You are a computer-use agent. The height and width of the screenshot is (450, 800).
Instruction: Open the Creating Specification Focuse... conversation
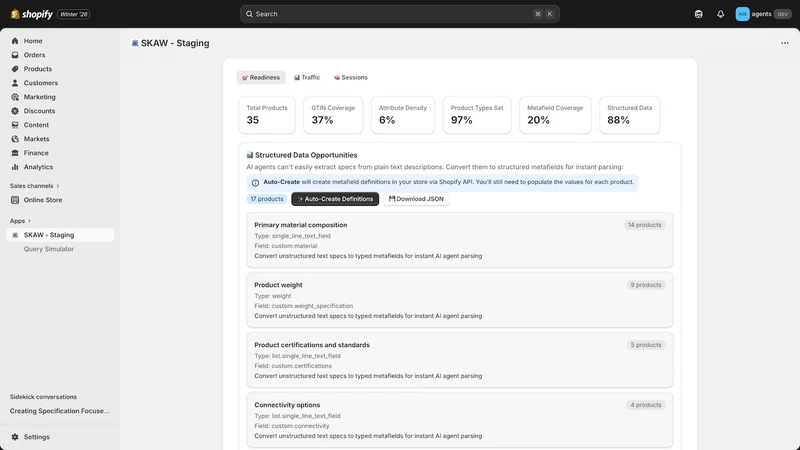[x=59, y=411]
